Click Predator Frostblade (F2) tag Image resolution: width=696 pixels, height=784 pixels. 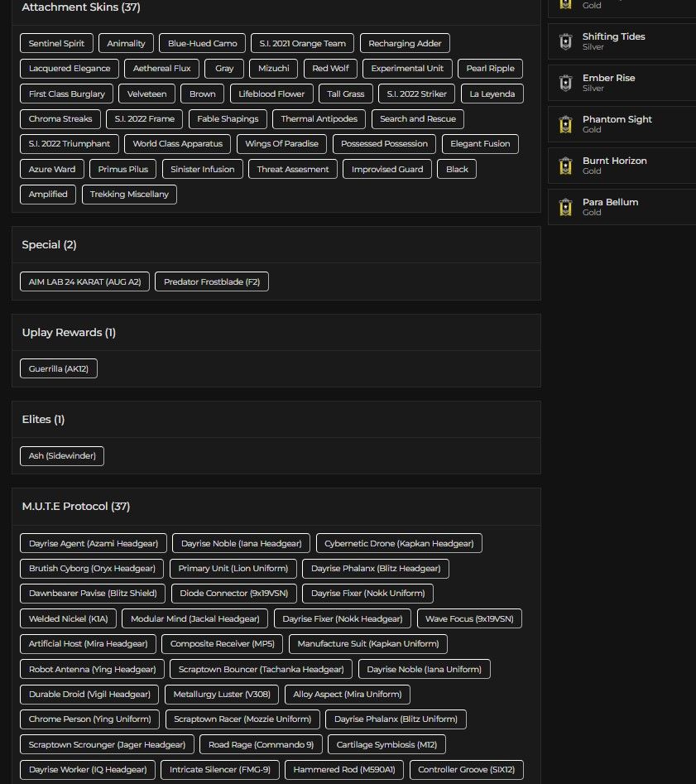pyautogui.click(x=212, y=281)
